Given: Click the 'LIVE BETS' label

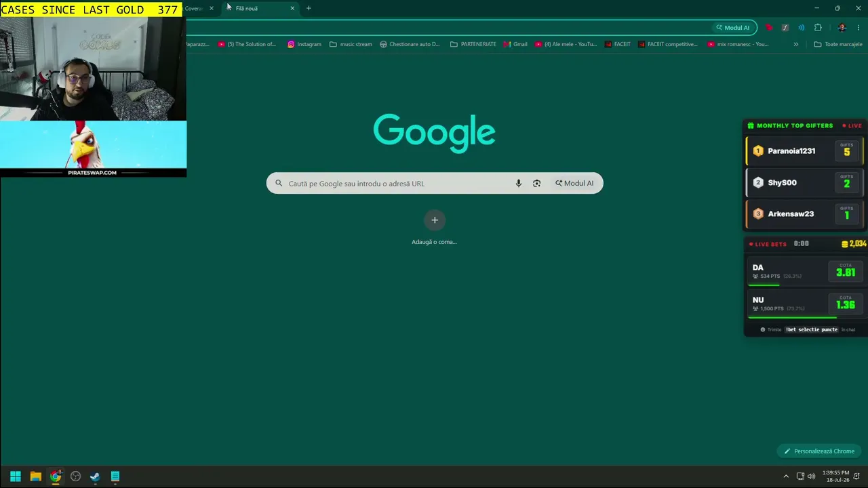Looking at the screenshot, I should coord(770,244).
